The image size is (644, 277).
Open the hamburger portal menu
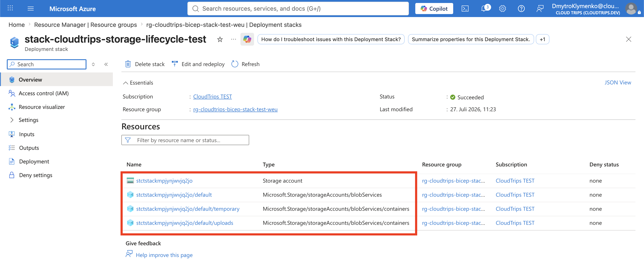click(31, 9)
